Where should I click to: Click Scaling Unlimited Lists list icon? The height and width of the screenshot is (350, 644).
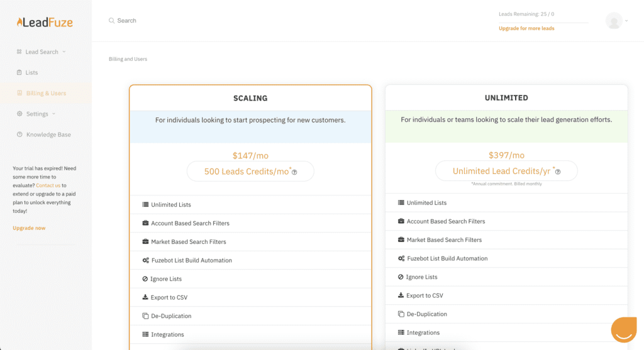145,204
